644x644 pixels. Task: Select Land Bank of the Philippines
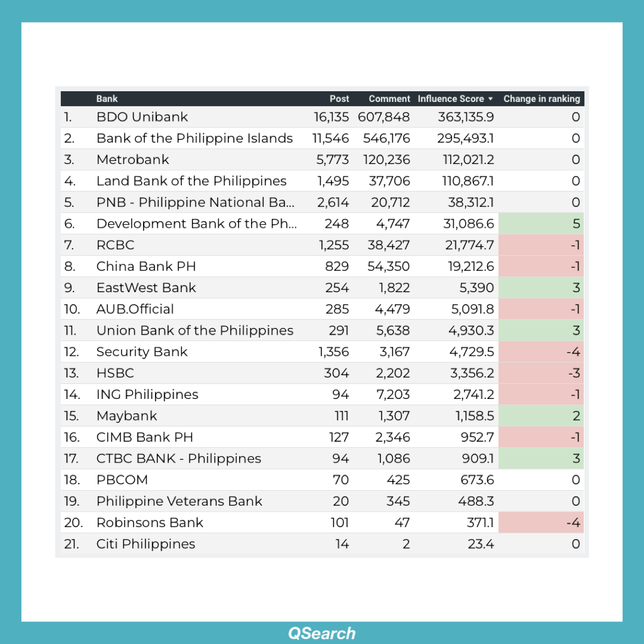191,181
